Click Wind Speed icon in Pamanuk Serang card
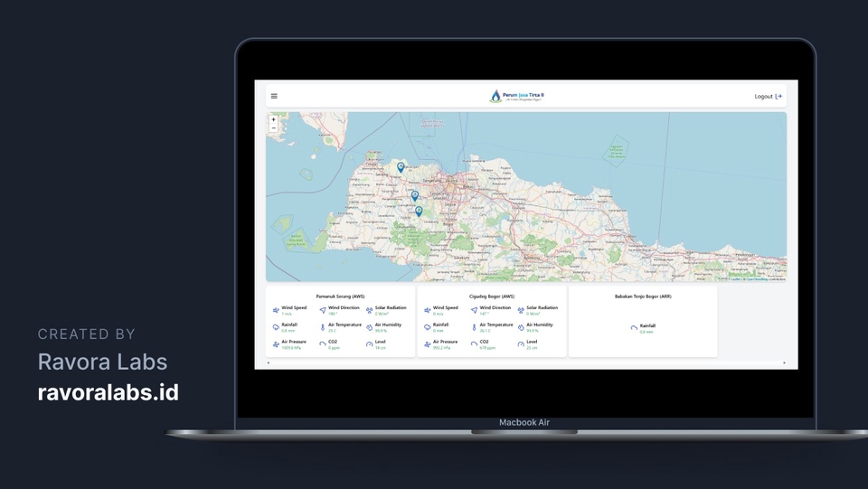 [276, 311]
